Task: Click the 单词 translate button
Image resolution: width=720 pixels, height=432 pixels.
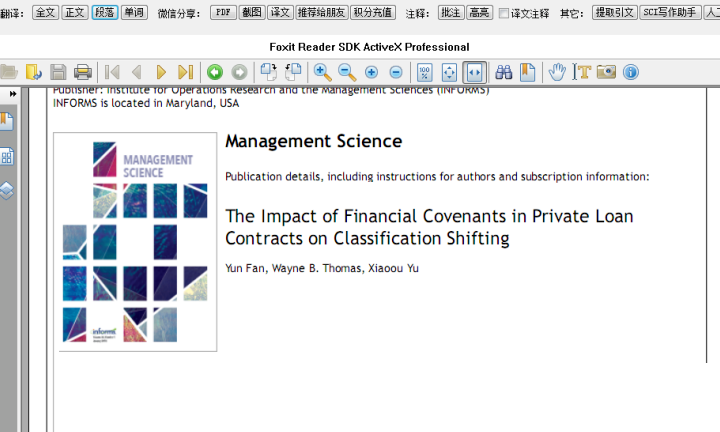Action: pos(134,12)
